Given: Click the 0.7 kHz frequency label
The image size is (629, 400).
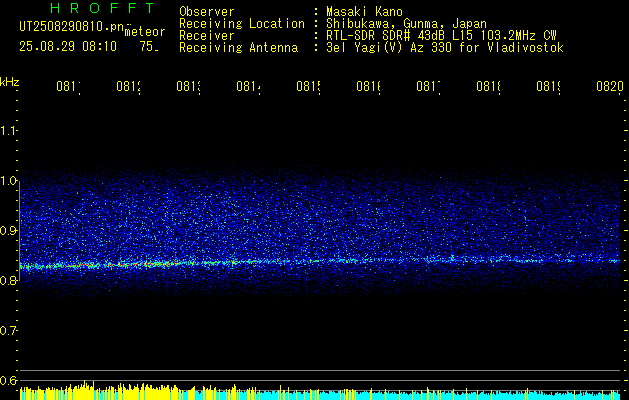Looking at the screenshot, I should click(x=8, y=331).
